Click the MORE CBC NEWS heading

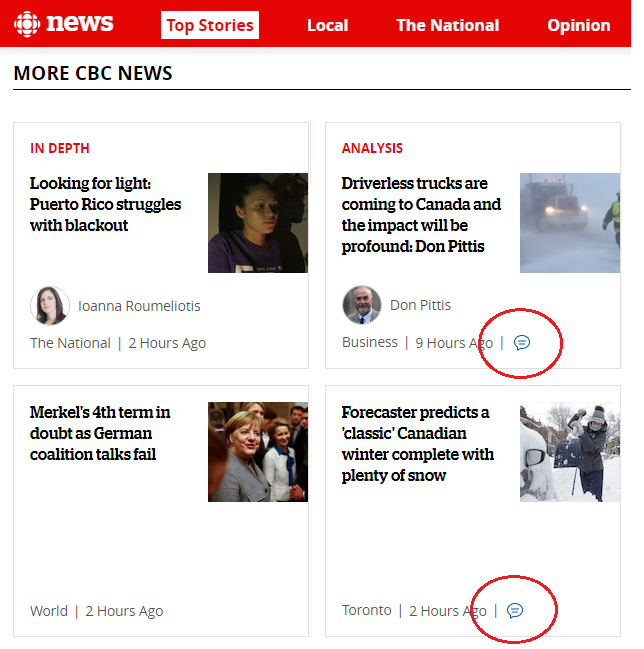93,73
